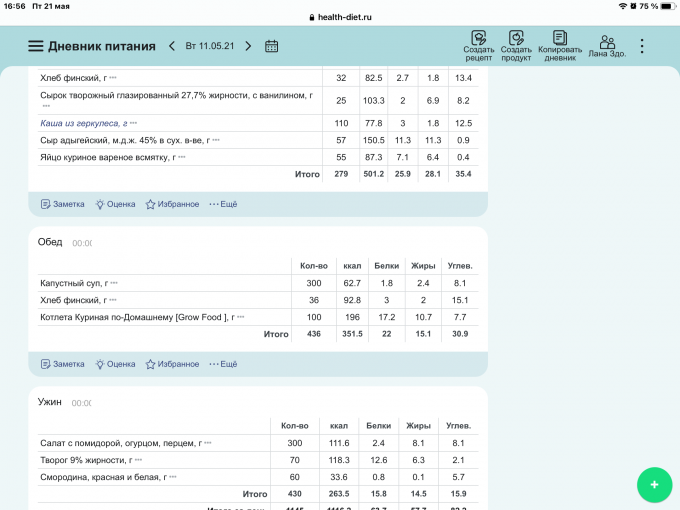680x510 pixels.
Task: Go to previous day with left arrow
Action: tap(172, 46)
